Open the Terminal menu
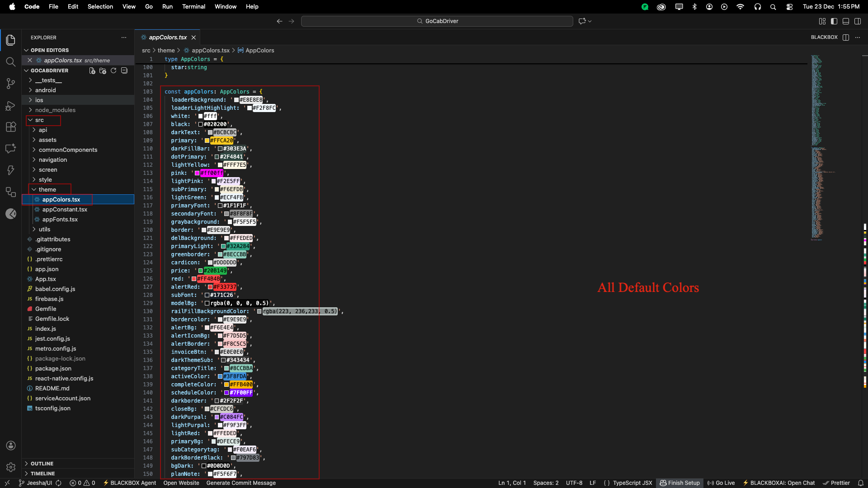Image resolution: width=868 pixels, height=488 pixels. tap(193, 7)
